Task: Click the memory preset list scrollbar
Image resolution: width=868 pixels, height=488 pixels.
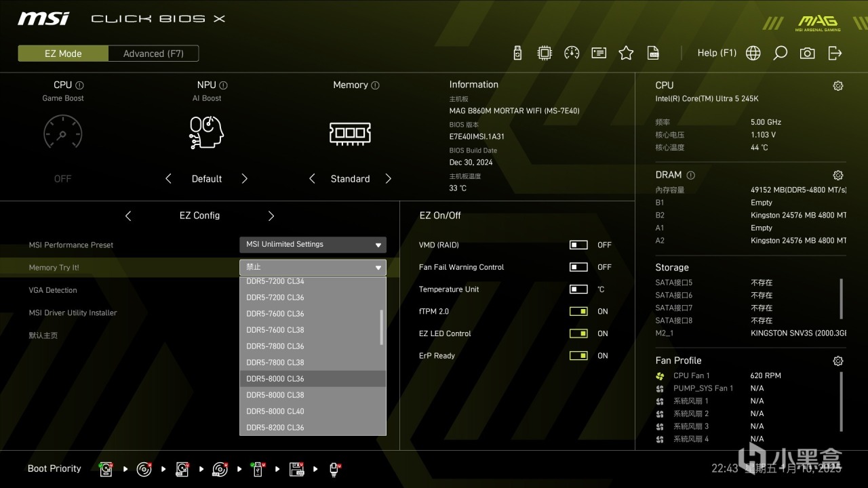Action: [382, 327]
